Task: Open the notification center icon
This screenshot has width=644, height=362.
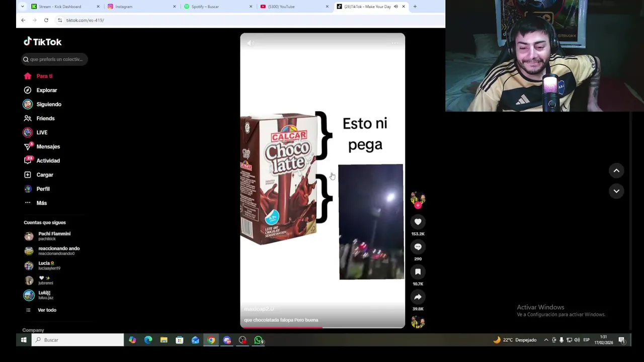Action: tap(622, 340)
